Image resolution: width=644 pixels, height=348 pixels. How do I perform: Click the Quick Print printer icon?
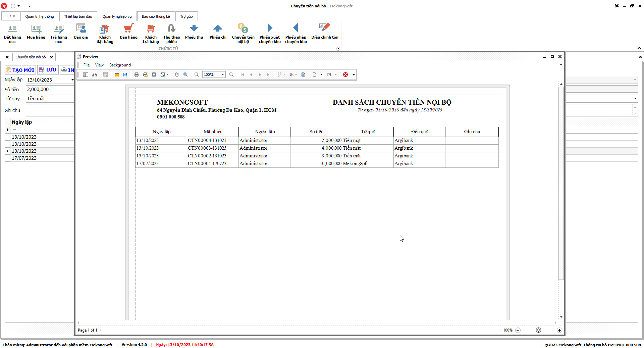click(x=145, y=74)
